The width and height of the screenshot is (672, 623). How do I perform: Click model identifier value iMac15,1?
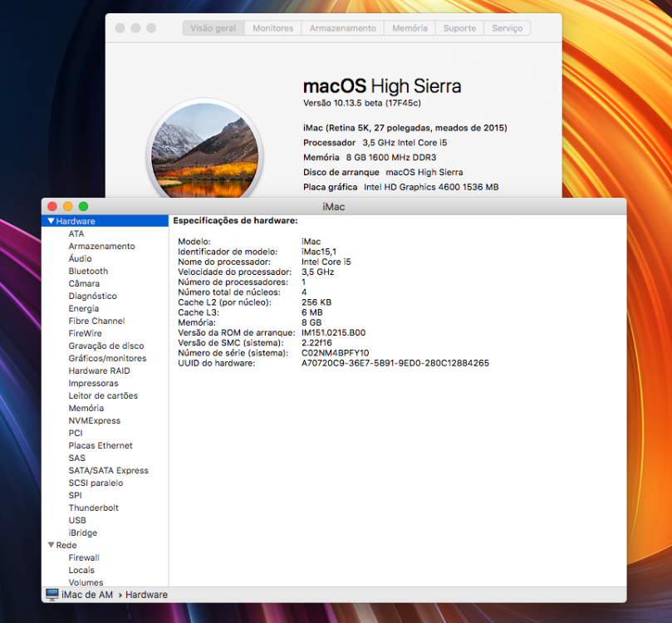[319, 252]
